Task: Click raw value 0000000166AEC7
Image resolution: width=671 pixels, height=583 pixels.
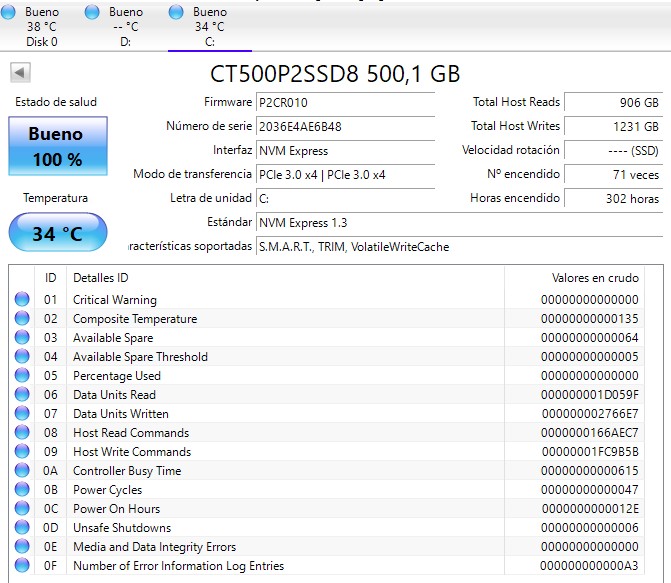Action: 590,433
